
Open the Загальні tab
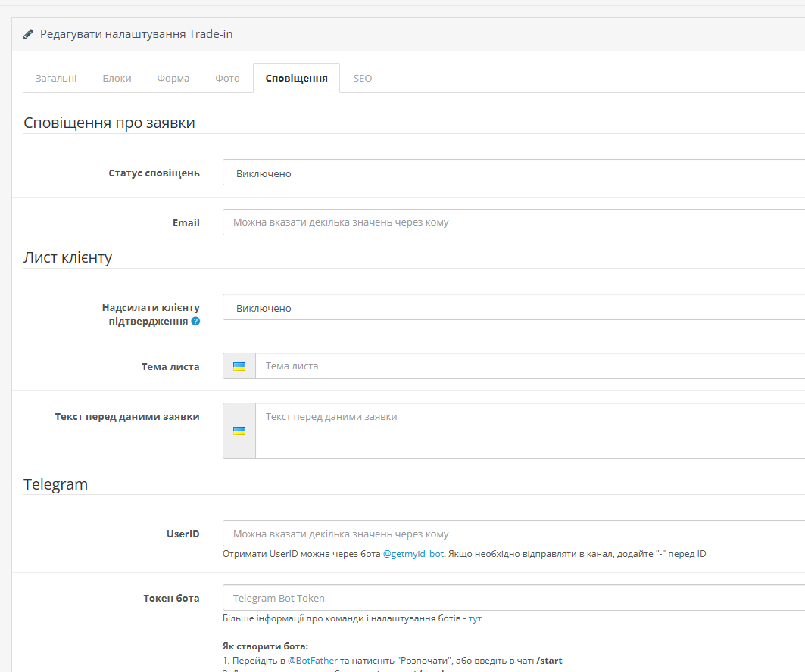56,79
